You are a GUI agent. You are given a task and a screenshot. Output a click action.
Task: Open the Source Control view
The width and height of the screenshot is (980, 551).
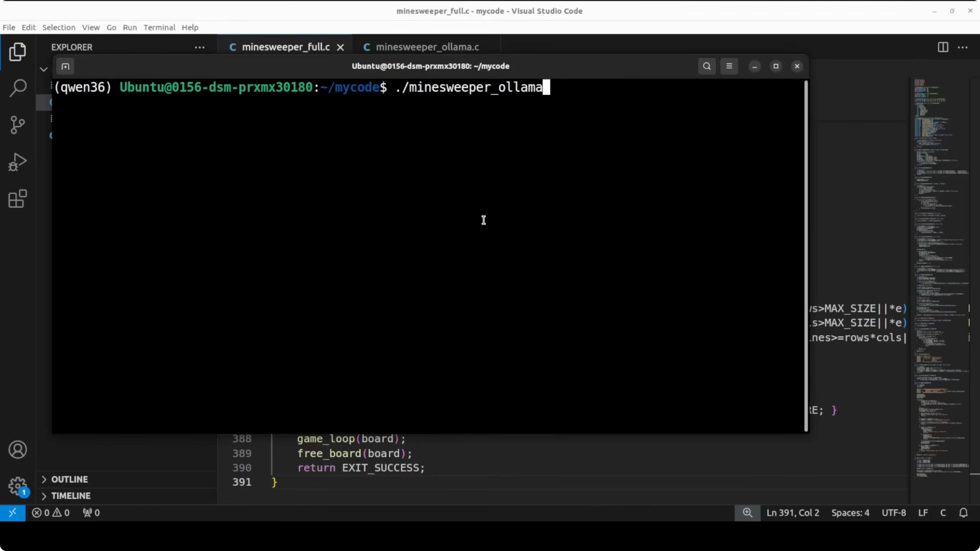pyautogui.click(x=18, y=125)
